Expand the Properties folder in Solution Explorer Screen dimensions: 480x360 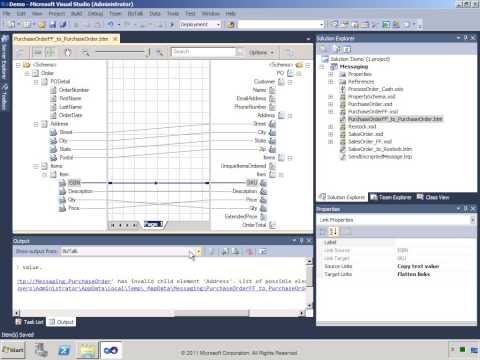pyautogui.click(x=330, y=74)
